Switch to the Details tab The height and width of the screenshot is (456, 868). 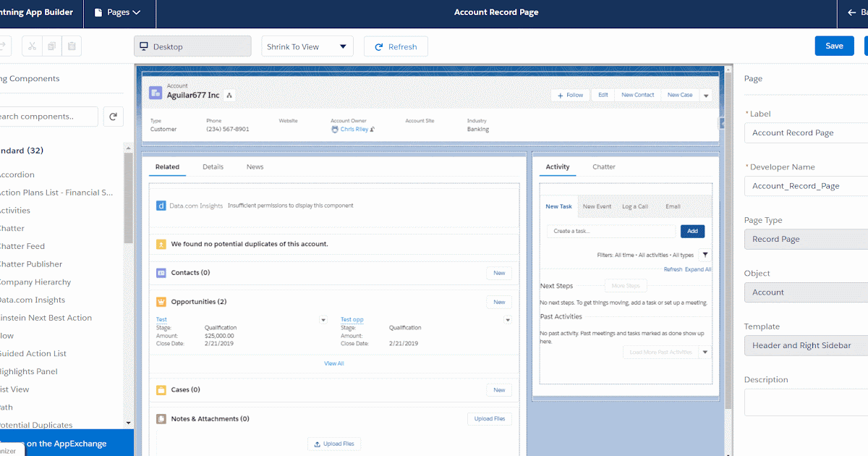213,166
